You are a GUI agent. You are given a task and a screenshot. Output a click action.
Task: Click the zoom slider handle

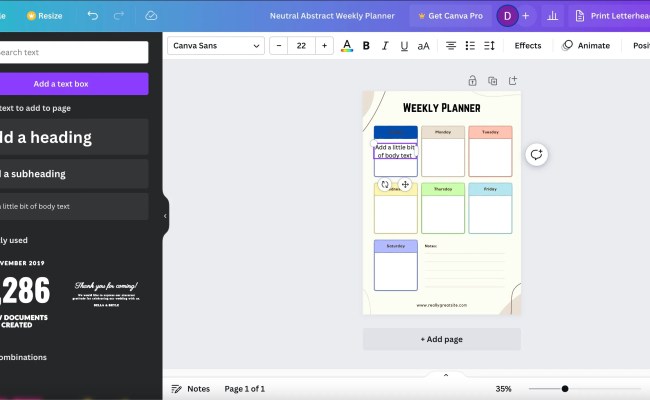[565, 389]
